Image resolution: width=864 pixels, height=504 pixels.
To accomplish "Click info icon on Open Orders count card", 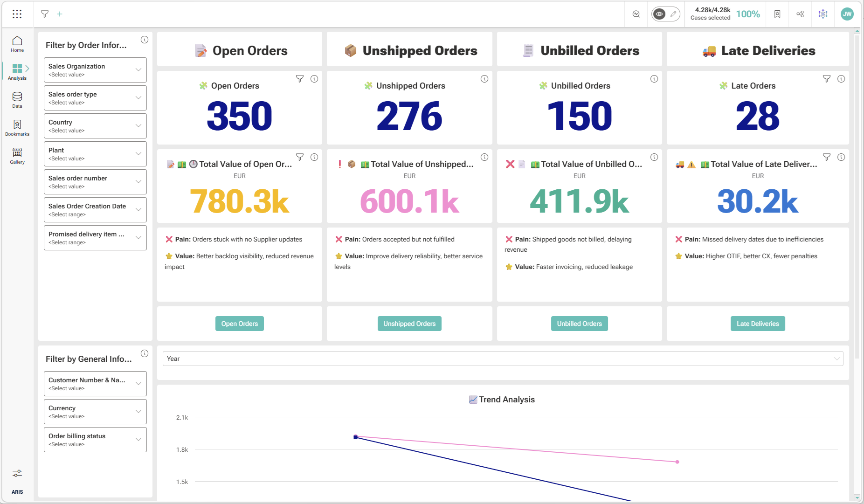I will click(x=314, y=79).
